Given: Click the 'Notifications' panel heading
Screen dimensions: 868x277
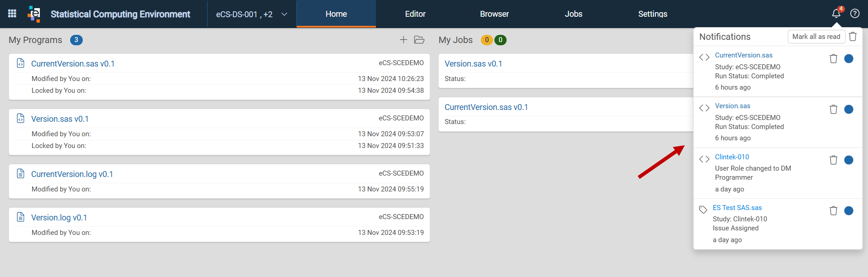Looking at the screenshot, I should pos(725,37).
